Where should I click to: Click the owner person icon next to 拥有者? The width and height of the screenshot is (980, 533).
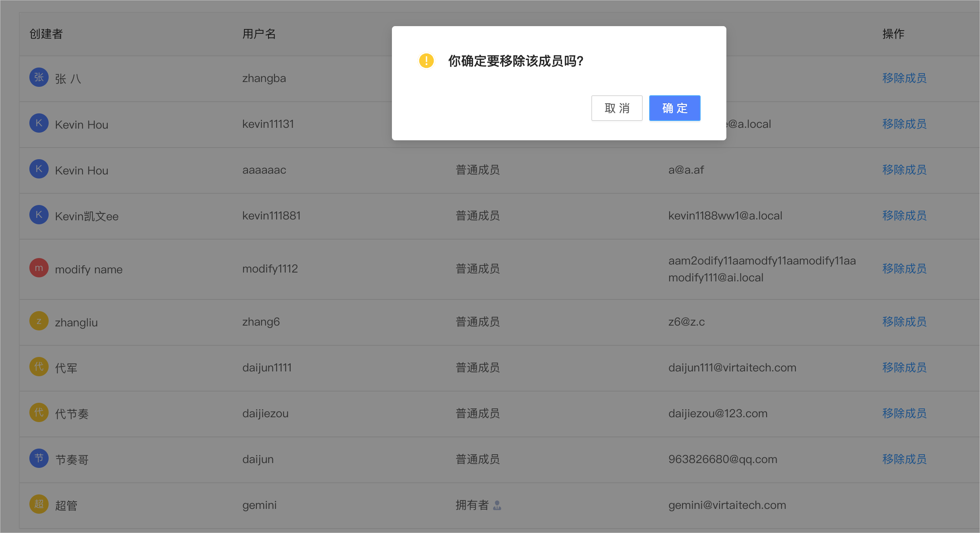(498, 505)
